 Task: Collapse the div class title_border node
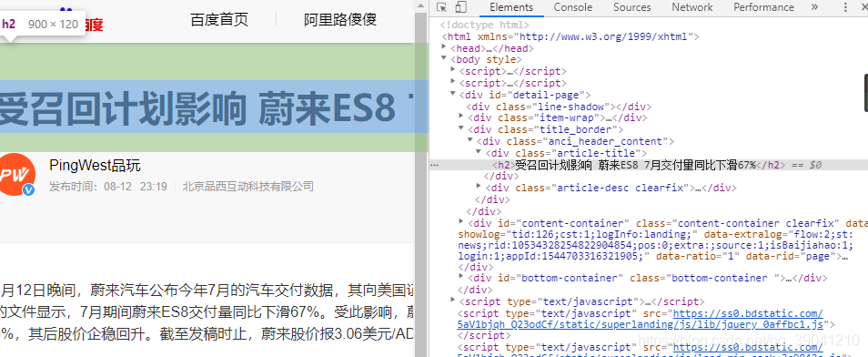(462, 128)
